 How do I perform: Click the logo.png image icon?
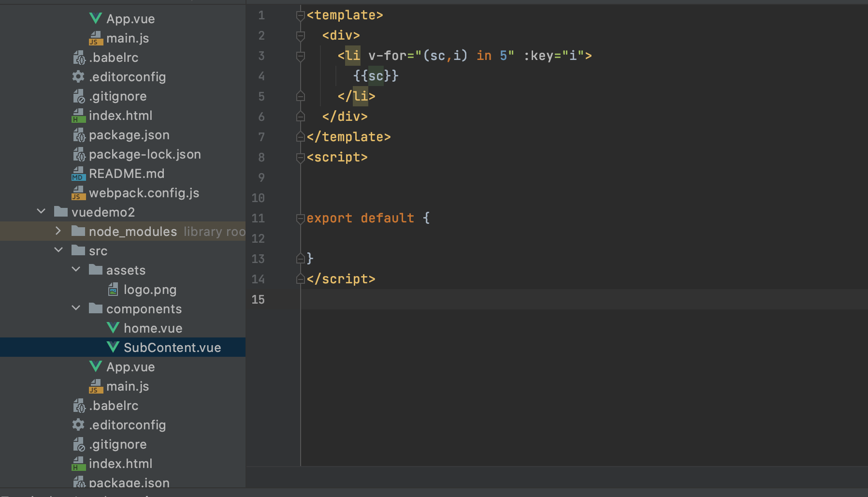113,290
